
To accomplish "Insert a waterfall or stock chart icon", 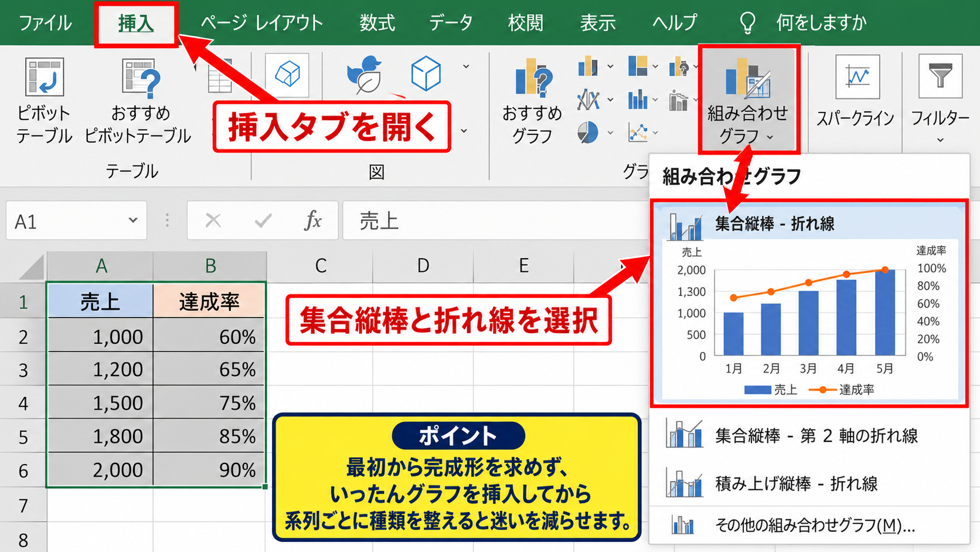I will coord(679,67).
